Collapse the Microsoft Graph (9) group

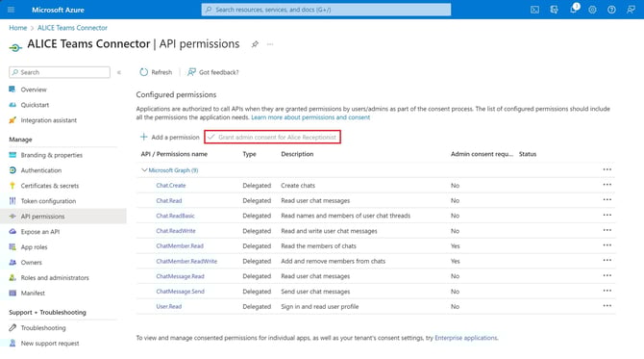(144, 169)
